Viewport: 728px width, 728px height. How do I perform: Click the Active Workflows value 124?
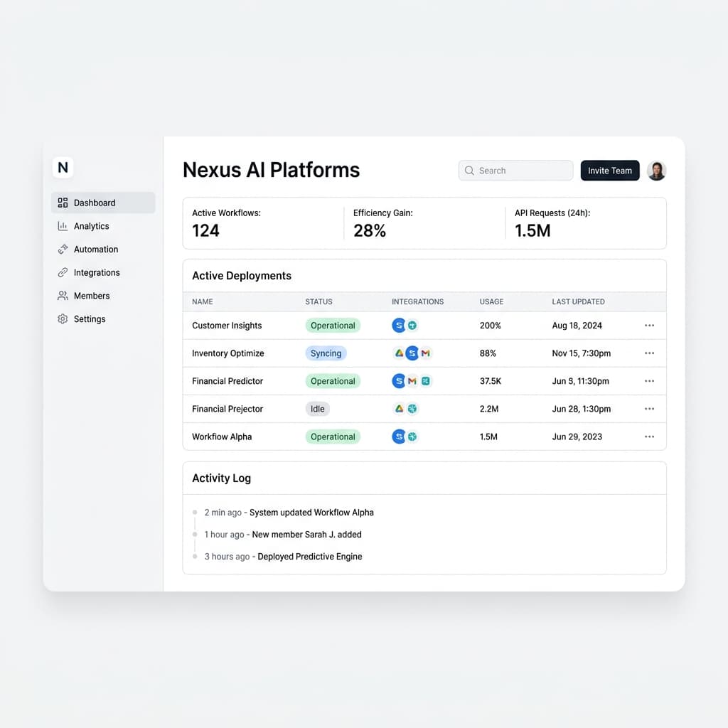205,231
